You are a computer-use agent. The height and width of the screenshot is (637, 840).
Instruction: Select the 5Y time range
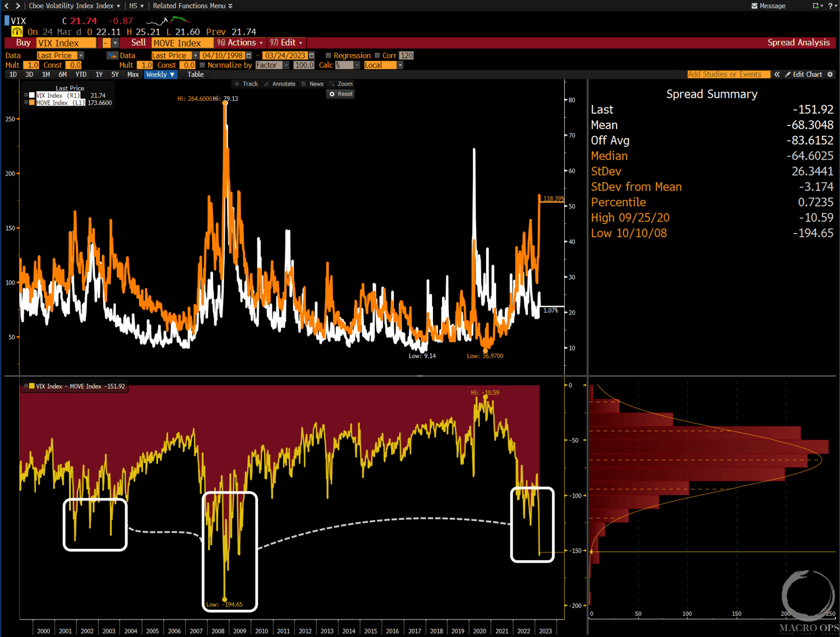point(115,74)
